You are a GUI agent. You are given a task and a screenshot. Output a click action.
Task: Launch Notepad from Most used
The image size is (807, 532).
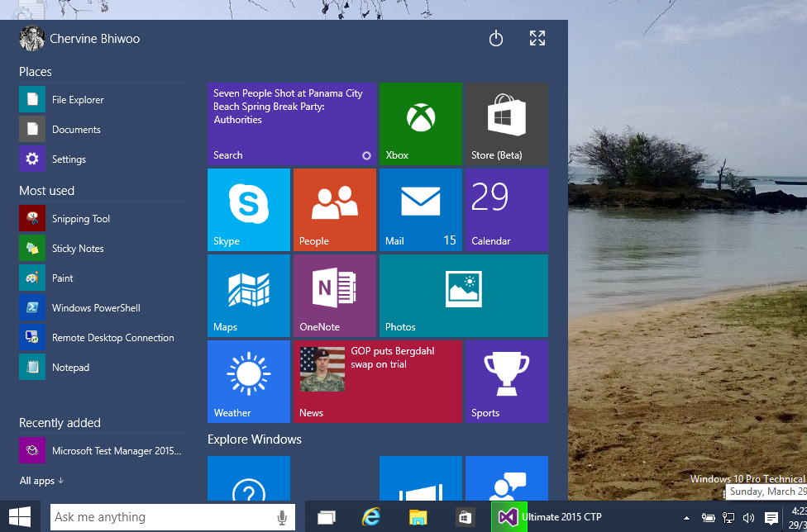(103, 368)
